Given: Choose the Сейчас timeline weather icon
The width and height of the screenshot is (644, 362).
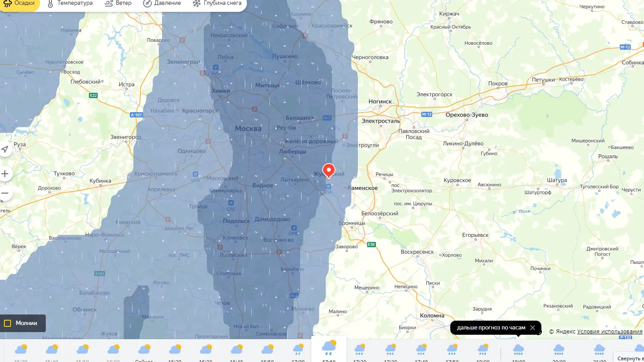Looking at the screenshot, I should tap(144, 350).
